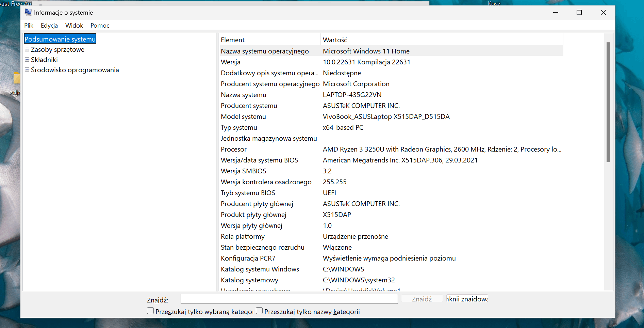
Task: Select the Wersja/data systemu BIOS row
Action: click(x=391, y=160)
